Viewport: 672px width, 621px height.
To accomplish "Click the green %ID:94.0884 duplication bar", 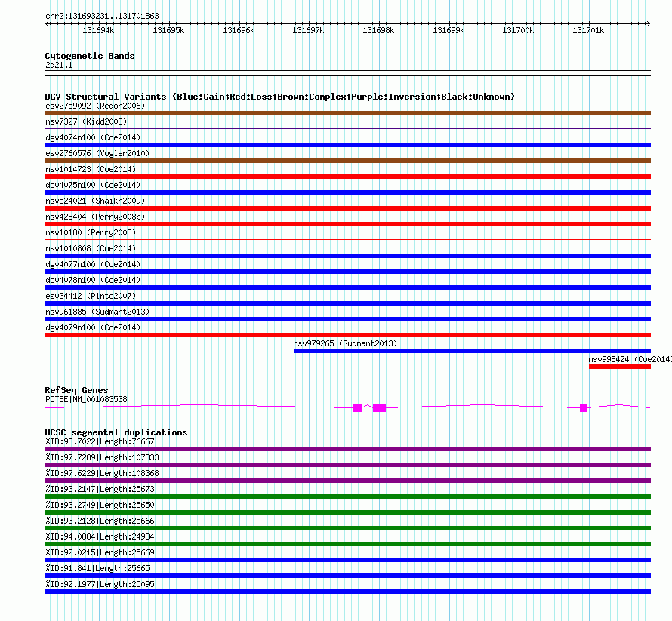I will pos(347,544).
